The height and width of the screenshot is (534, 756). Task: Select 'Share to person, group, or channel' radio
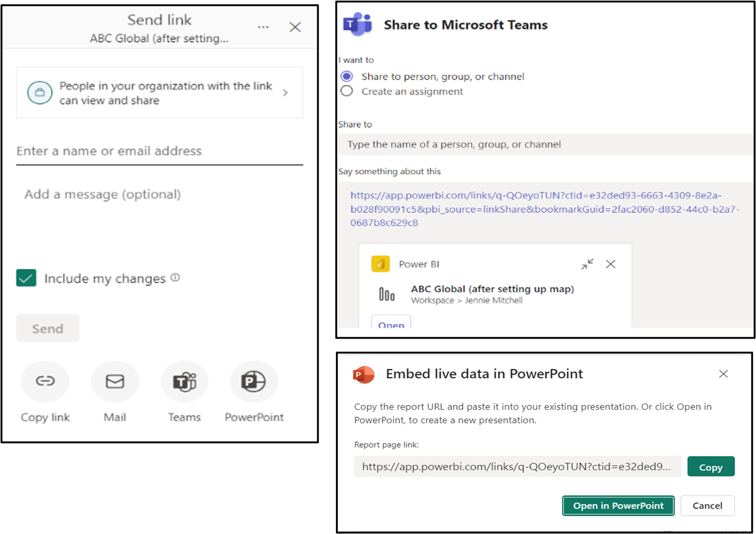[x=347, y=77]
